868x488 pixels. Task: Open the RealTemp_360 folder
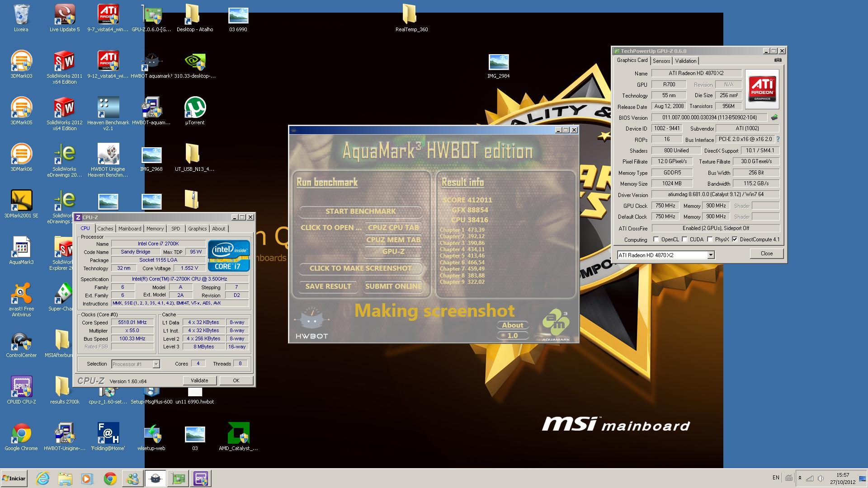(x=411, y=18)
